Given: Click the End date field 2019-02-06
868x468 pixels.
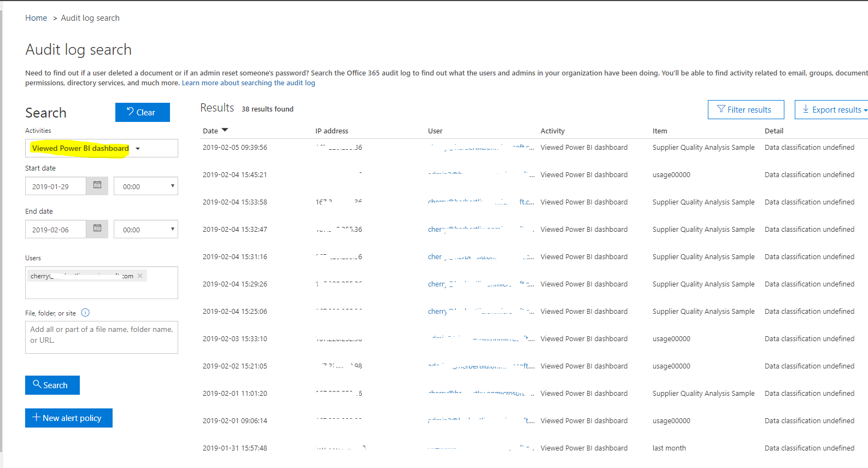Looking at the screenshot, I should [x=56, y=229].
